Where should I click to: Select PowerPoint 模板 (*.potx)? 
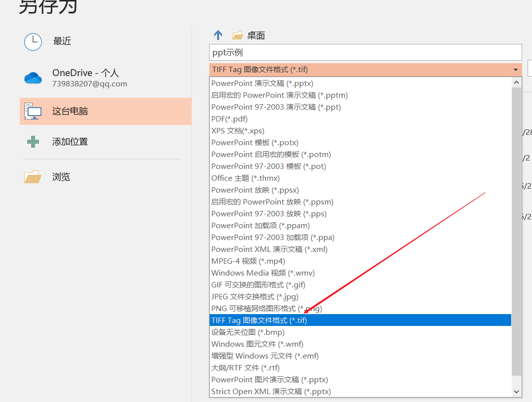(360, 143)
